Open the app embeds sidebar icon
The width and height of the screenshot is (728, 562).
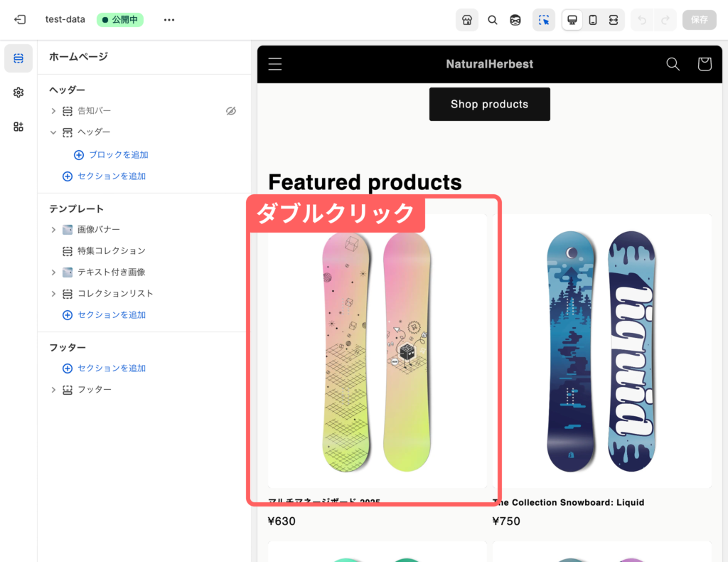pyautogui.click(x=18, y=127)
